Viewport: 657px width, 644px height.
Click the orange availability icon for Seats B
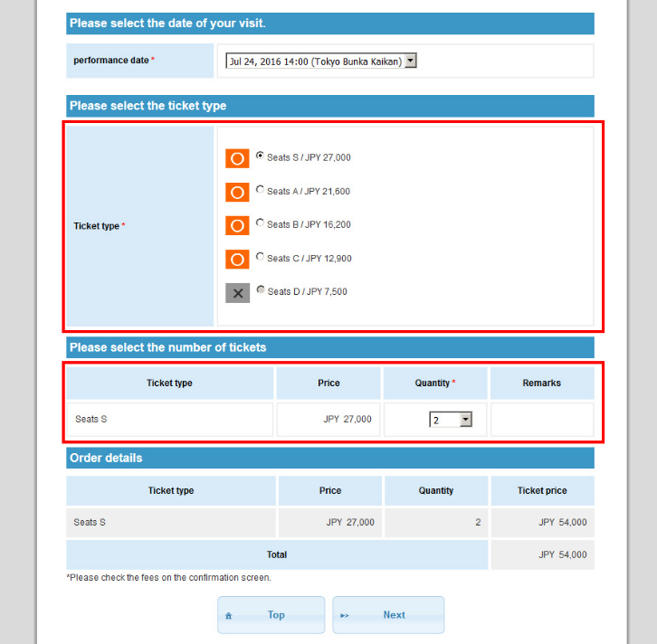tap(237, 225)
